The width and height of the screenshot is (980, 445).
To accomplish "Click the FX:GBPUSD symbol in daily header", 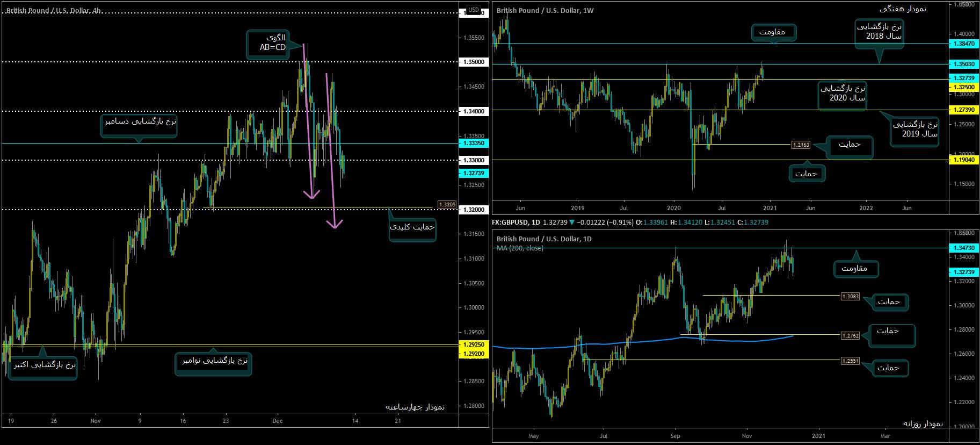I will (x=511, y=223).
